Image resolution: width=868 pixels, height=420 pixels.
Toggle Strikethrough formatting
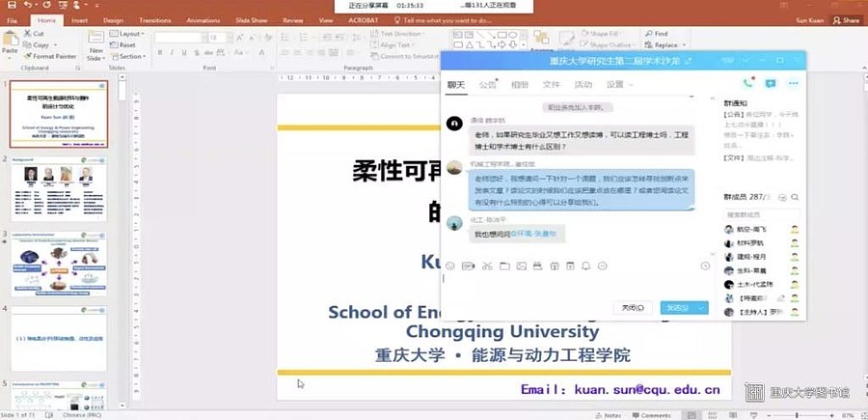(x=210, y=53)
